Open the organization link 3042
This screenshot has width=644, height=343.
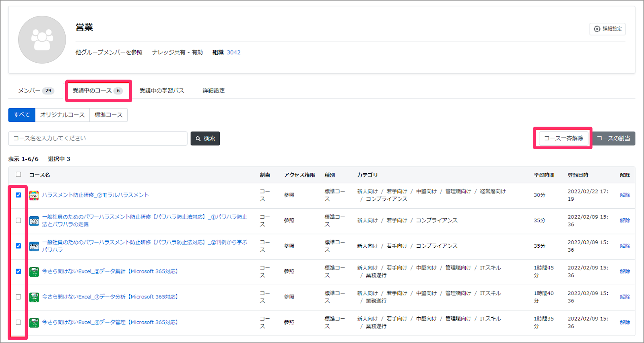point(233,52)
